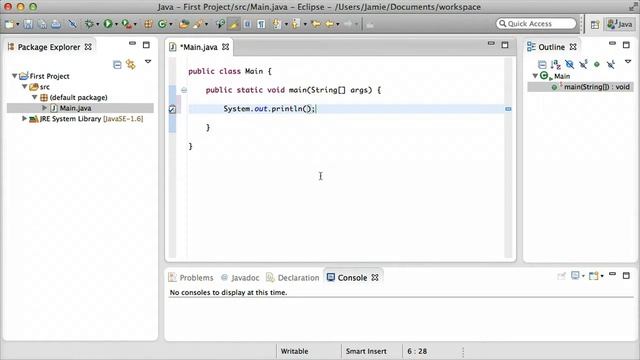
Task: Toggle Hide Non-Public Members in Outline
Action: 597,64
